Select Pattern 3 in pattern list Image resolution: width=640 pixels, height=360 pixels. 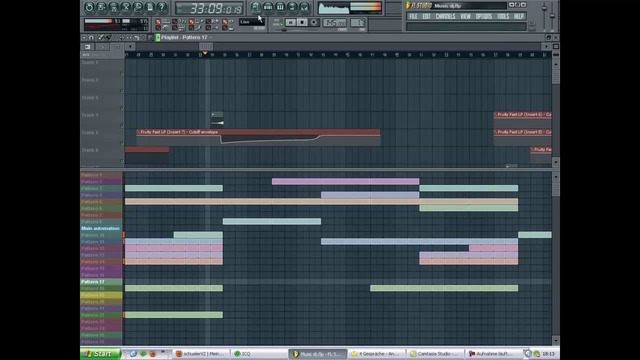pos(101,189)
